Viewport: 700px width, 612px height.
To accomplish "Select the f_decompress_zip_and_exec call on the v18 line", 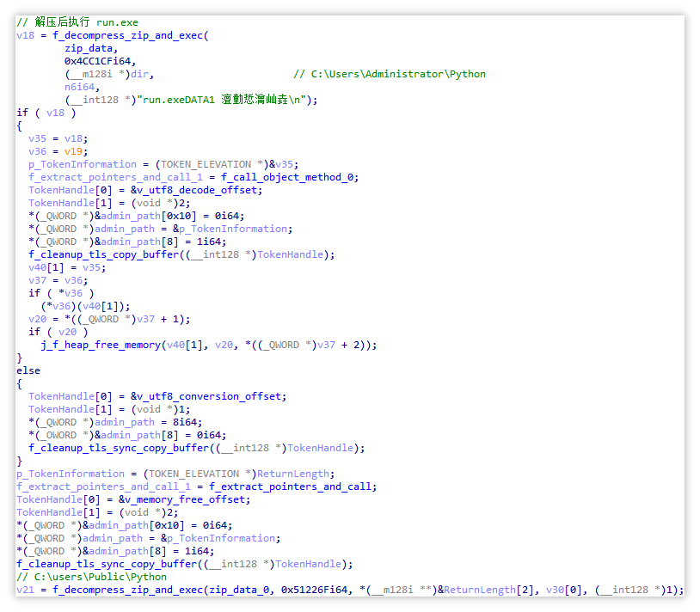I will pyautogui.click(x=127, y=35).
